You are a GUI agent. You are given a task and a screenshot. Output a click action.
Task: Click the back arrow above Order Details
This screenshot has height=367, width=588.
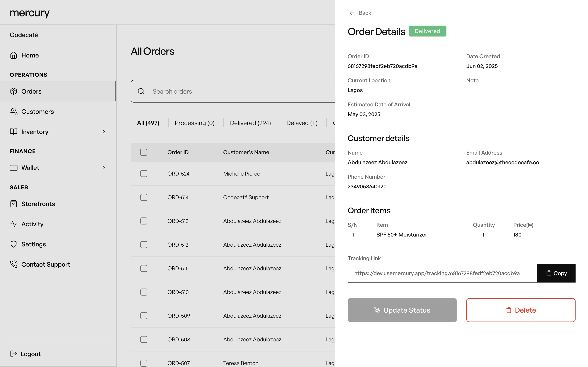(352, 13)
